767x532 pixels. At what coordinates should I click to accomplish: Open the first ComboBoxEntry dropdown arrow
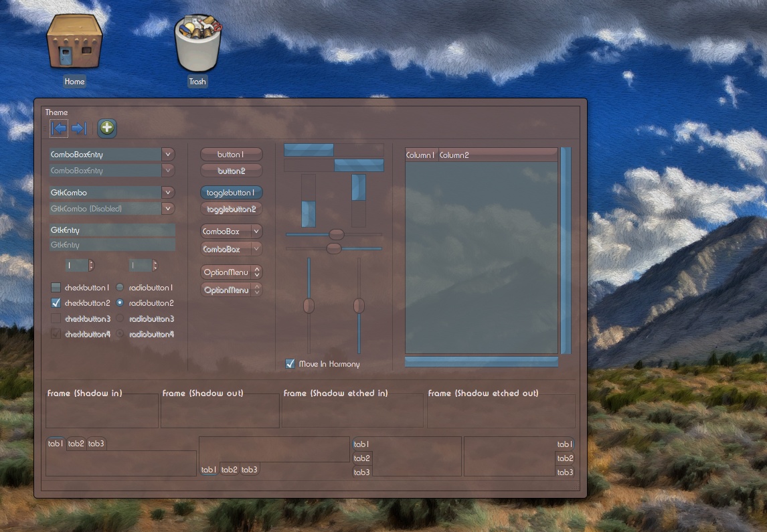168,155
